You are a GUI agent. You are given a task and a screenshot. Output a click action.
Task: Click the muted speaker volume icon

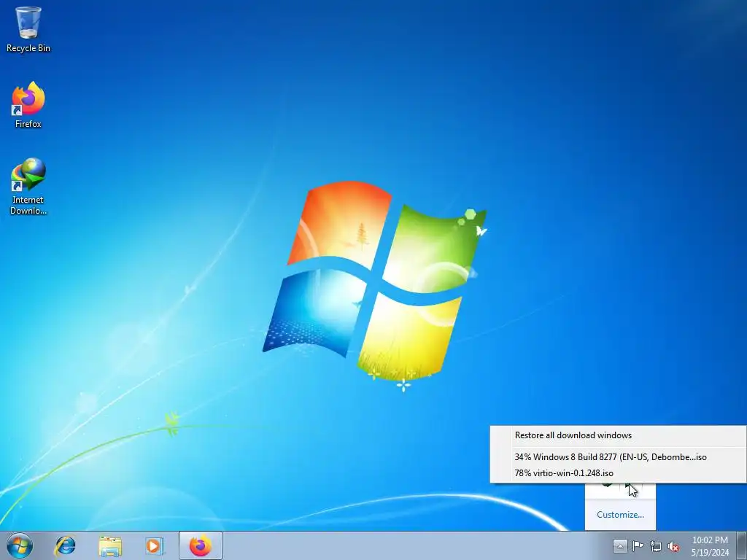pos(673,546)
